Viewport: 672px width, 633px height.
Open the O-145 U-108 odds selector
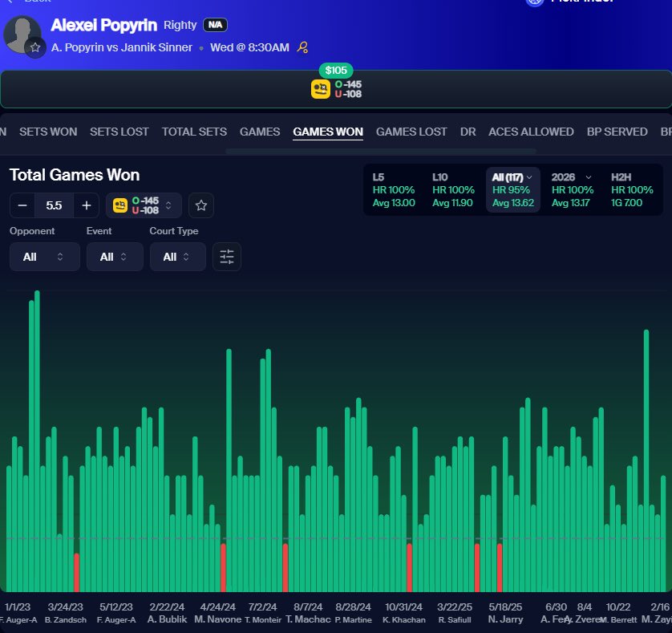coord(144,205)
